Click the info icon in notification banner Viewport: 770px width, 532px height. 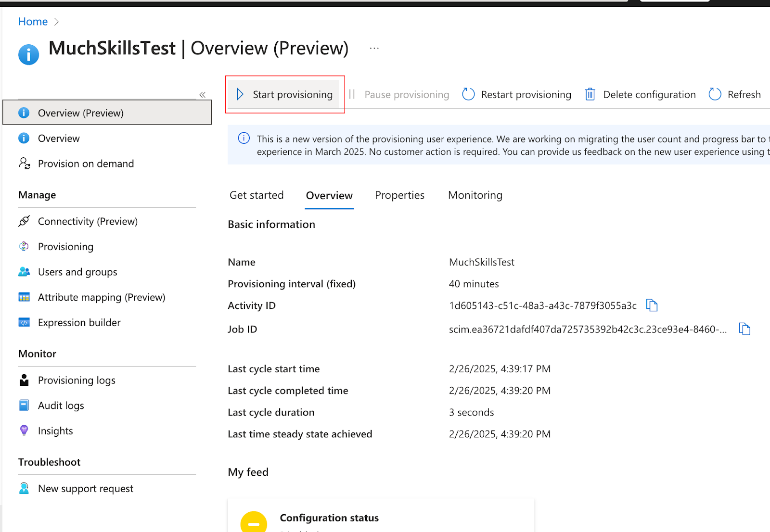244,139
